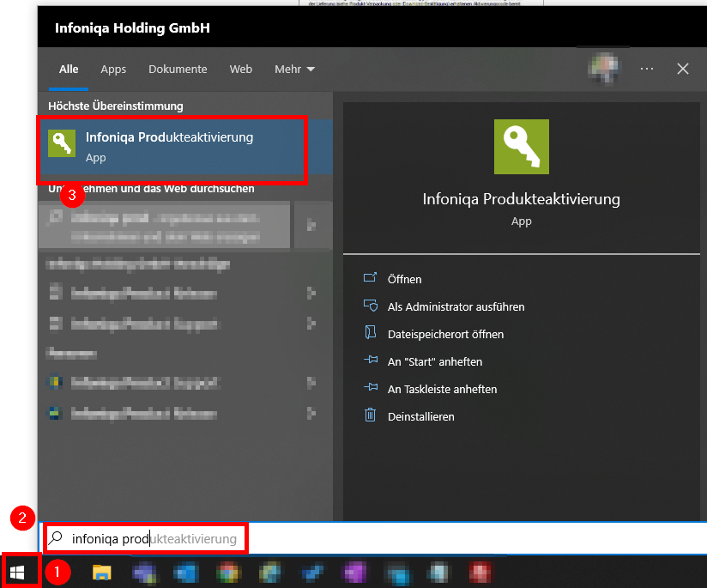Click into the search input field
Image resolution: width=707 pixels, height=588 pixels.
coord(374,538)
